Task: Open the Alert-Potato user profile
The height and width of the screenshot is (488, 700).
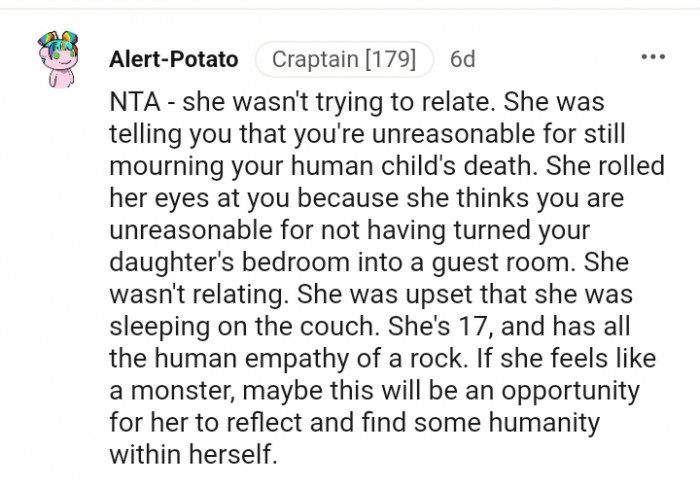Action: pyautogui.click(x=174, y=59)
